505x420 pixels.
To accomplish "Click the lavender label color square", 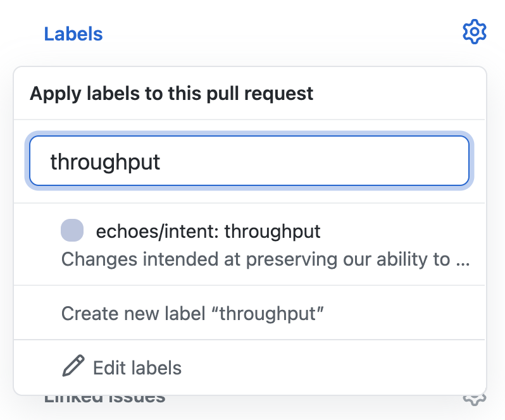I will tap(72, 230).
